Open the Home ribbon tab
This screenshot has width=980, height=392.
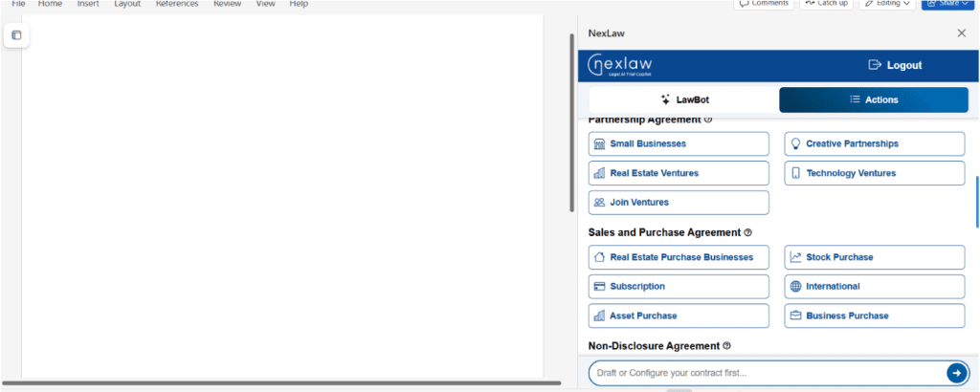pyautogui.click(x=50, y=4)
